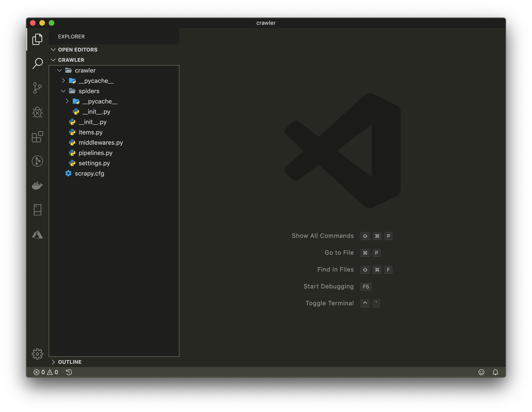Click the notifications bell in status bar
Image resolution: width=532 pixels, height=412 pixels.
click(495, 372)
